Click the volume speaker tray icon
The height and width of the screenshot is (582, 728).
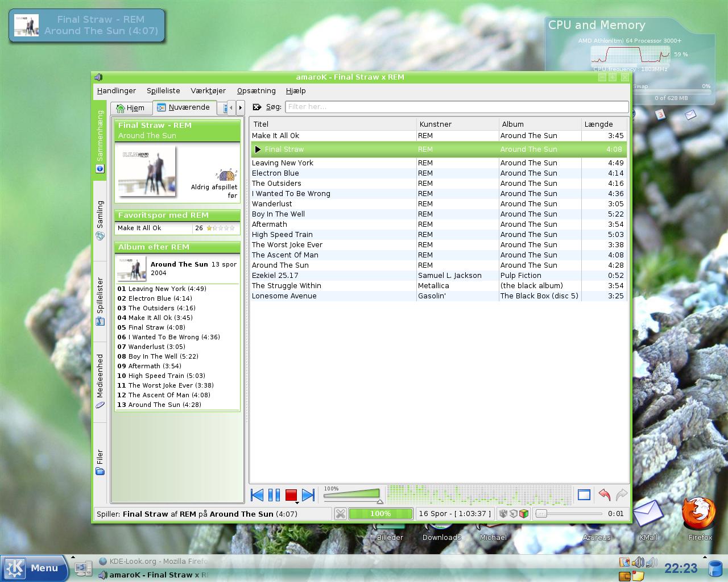[x=638, y=562]
